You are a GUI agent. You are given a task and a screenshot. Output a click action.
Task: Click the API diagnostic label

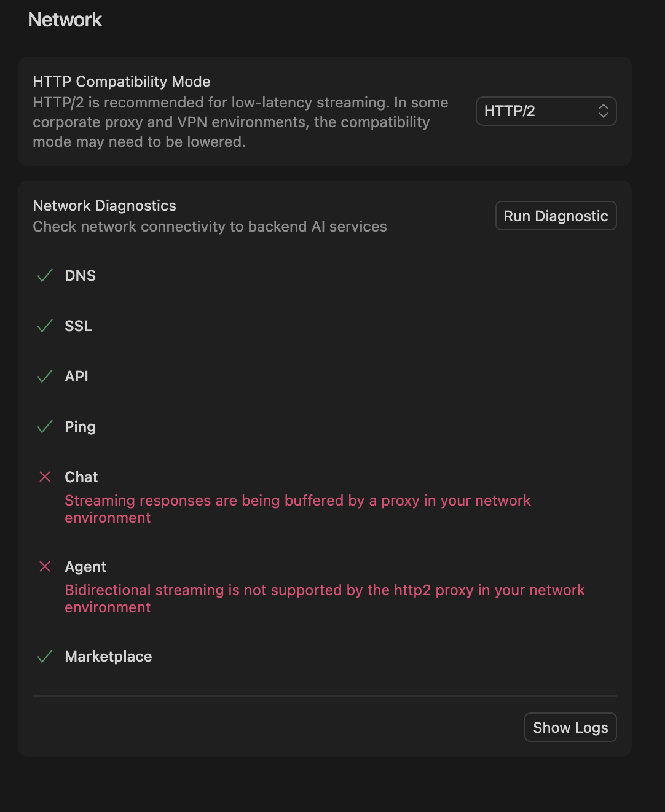77,377
